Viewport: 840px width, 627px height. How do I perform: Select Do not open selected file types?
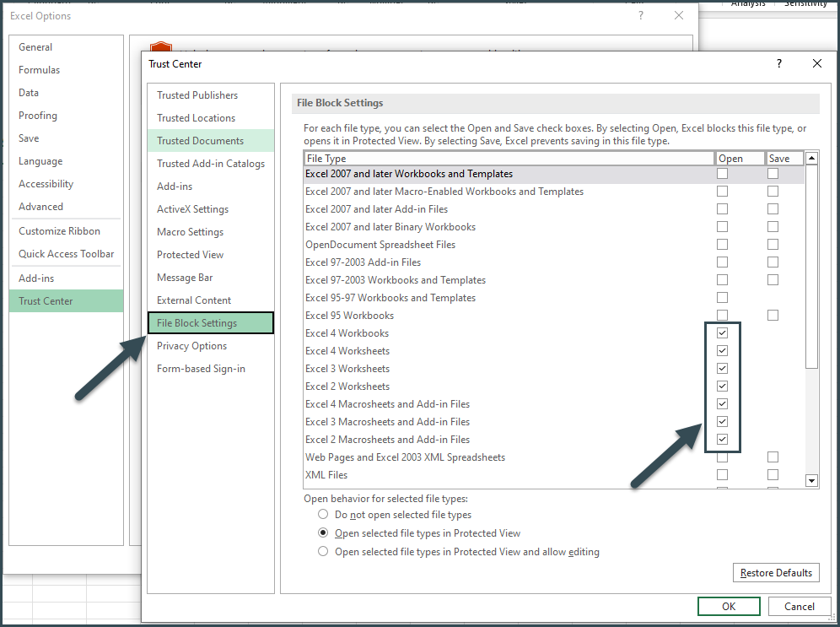coord(323,515)
